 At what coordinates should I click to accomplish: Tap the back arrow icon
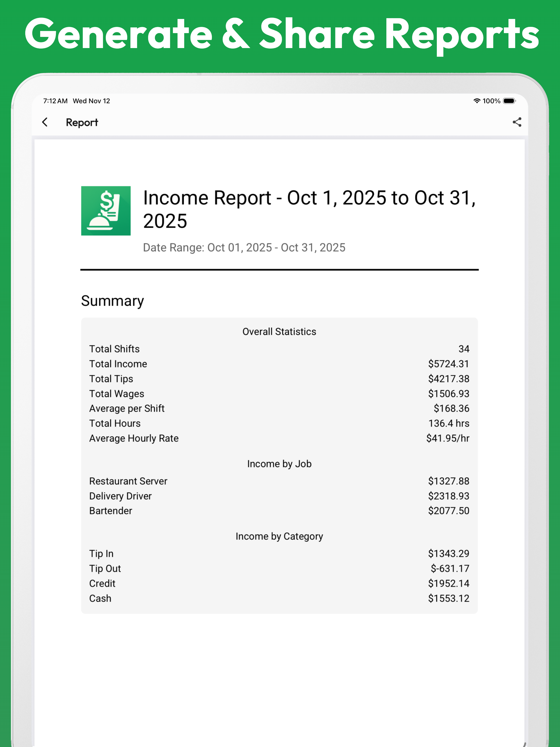pyautogui.click(x=45, y=122)
